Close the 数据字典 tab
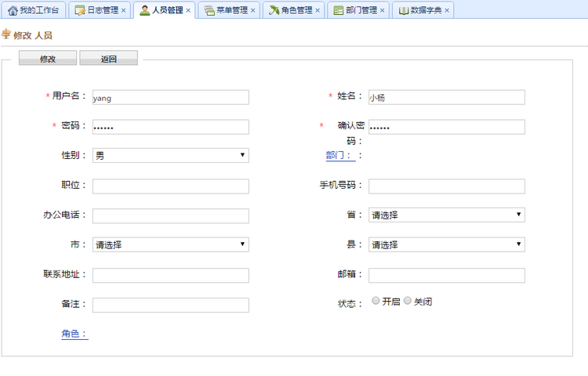Image resolution: width=588 pixels, height=376 pixels. pyautogui.click(x=447, y=10)
